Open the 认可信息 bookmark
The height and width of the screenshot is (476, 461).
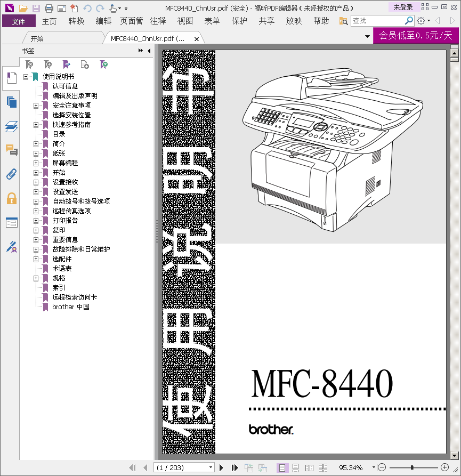pos(65,86)
